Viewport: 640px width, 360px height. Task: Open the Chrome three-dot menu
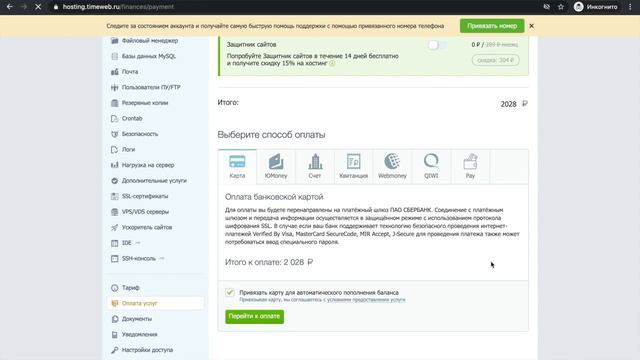click(630, 7)
